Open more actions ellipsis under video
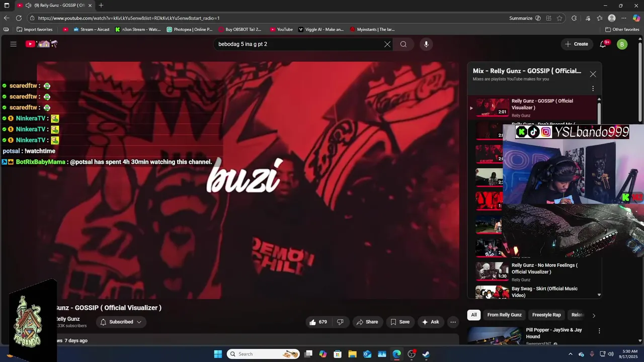Image resolution: width=644 pixels, height=362 pixels. pyautogui.click(x=453, y=322)
